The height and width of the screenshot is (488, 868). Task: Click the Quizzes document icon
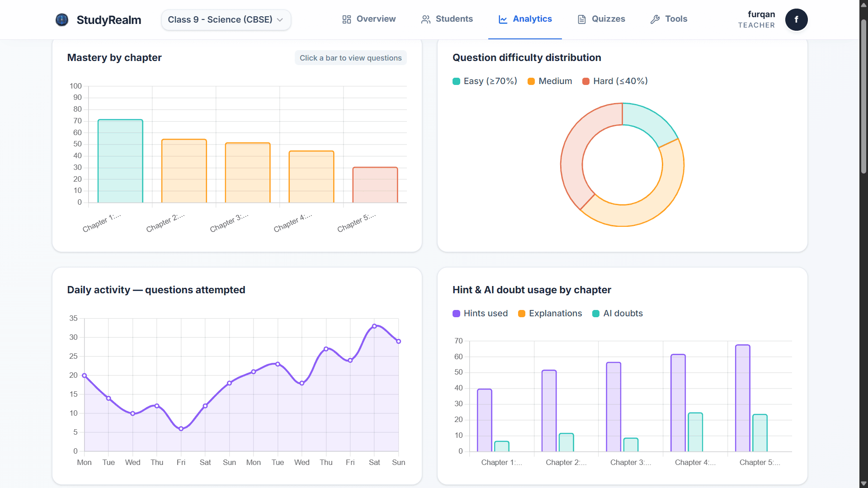[582, 19]
